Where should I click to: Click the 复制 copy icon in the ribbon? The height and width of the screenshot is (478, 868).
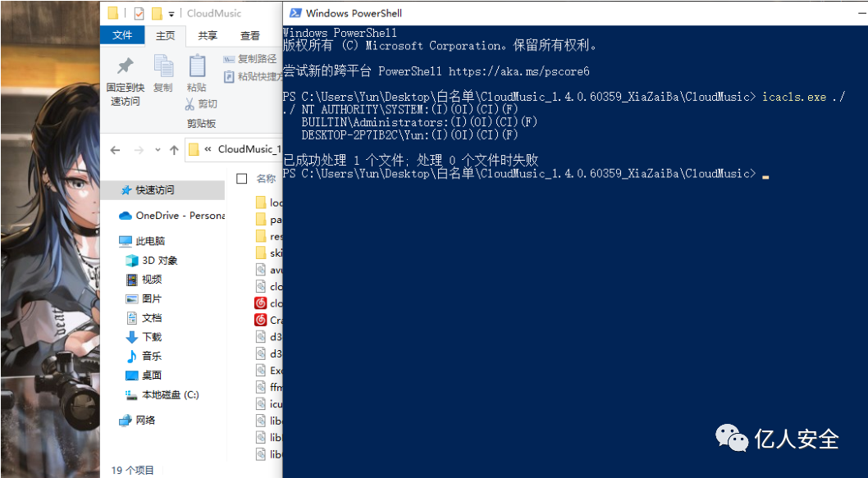(x=163, y=66)
